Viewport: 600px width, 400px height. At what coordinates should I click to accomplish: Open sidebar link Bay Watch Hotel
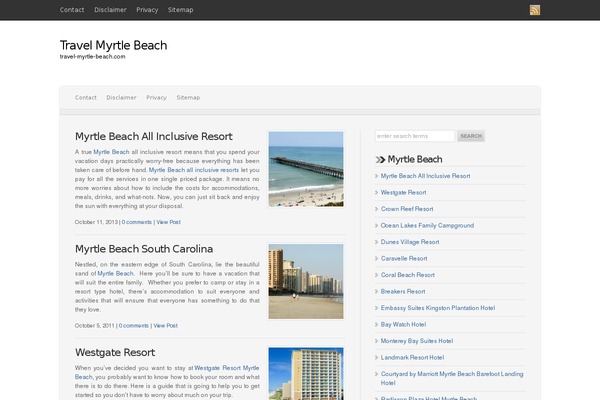coord(403,324)
